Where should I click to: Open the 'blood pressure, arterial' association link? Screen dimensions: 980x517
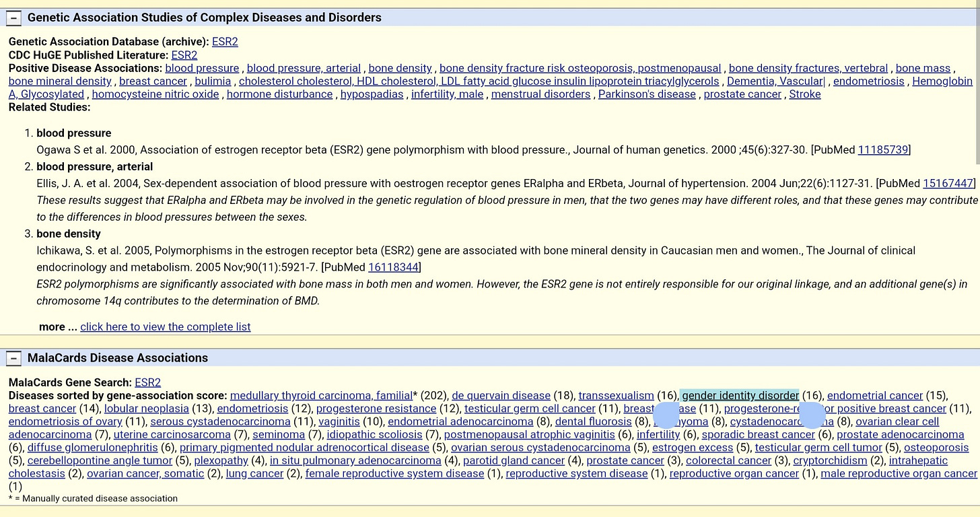[x=304, y=68]
